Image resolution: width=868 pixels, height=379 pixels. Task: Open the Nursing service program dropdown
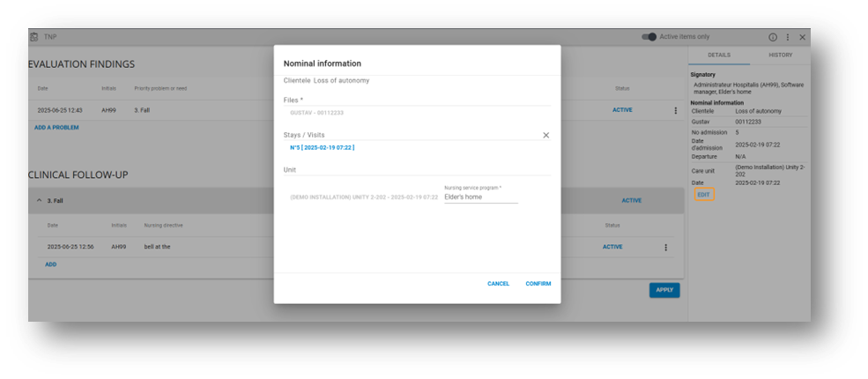[480, 197]
